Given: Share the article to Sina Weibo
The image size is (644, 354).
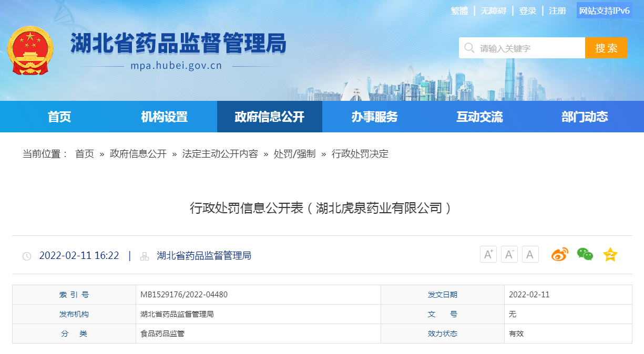Looking at the screenshot, I should (x=559, y=254).
